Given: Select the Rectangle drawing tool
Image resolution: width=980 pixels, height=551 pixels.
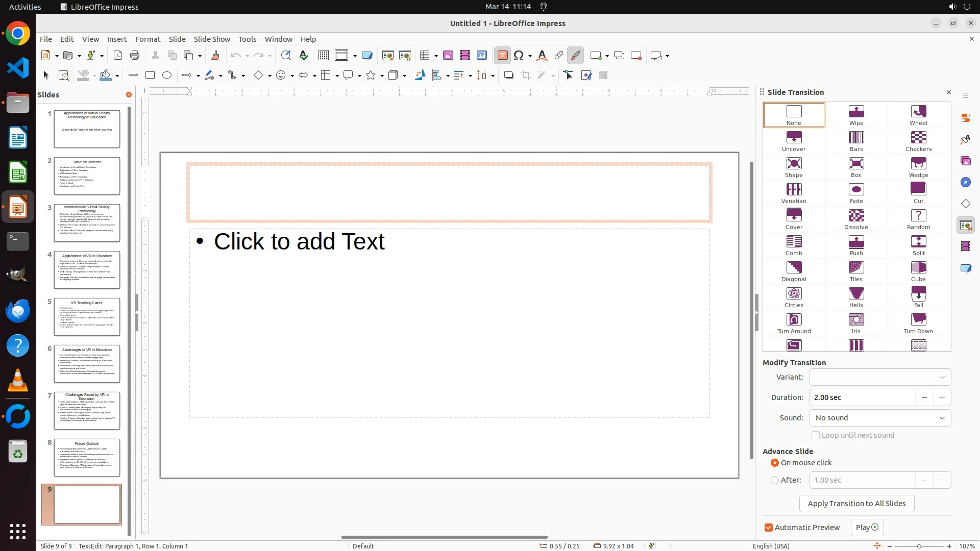Looking at the screenshot, I should pyautogui.click(x=150, y=76).
